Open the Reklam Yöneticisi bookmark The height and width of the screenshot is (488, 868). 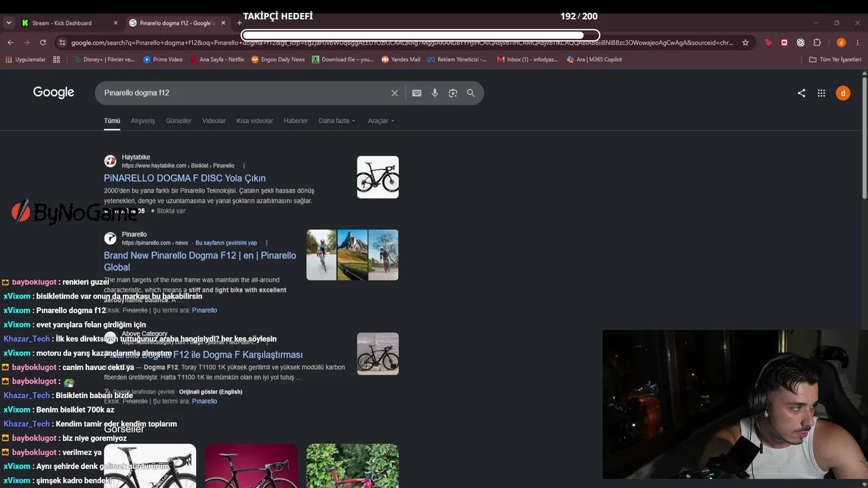[457, 60]
